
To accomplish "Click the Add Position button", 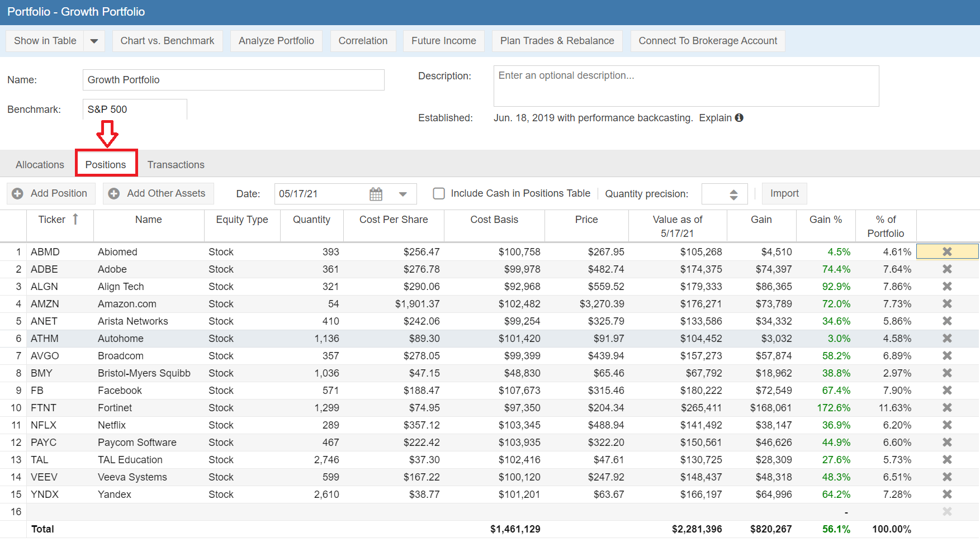I will pos(51,193).
